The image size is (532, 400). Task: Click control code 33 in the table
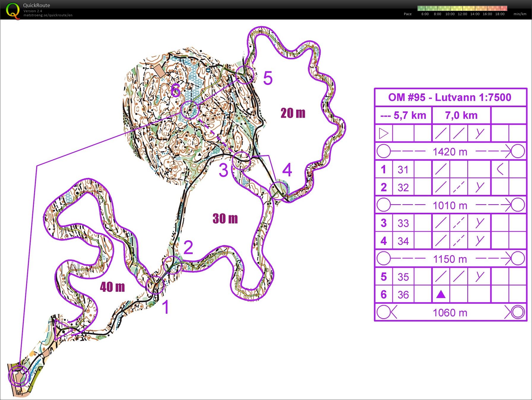click(403, 223)
